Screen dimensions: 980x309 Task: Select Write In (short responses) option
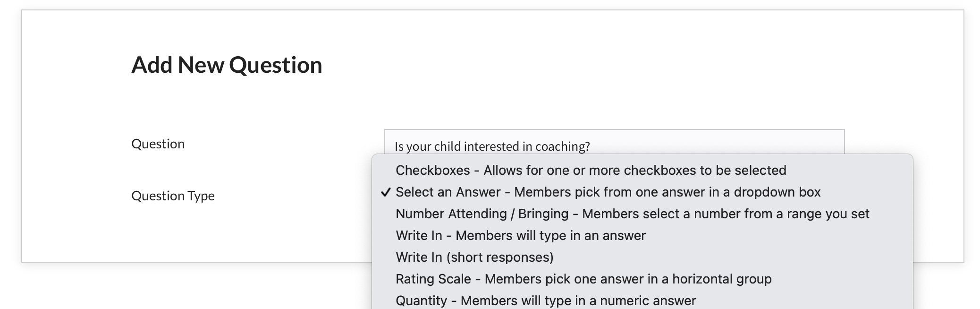coord(474,257)
